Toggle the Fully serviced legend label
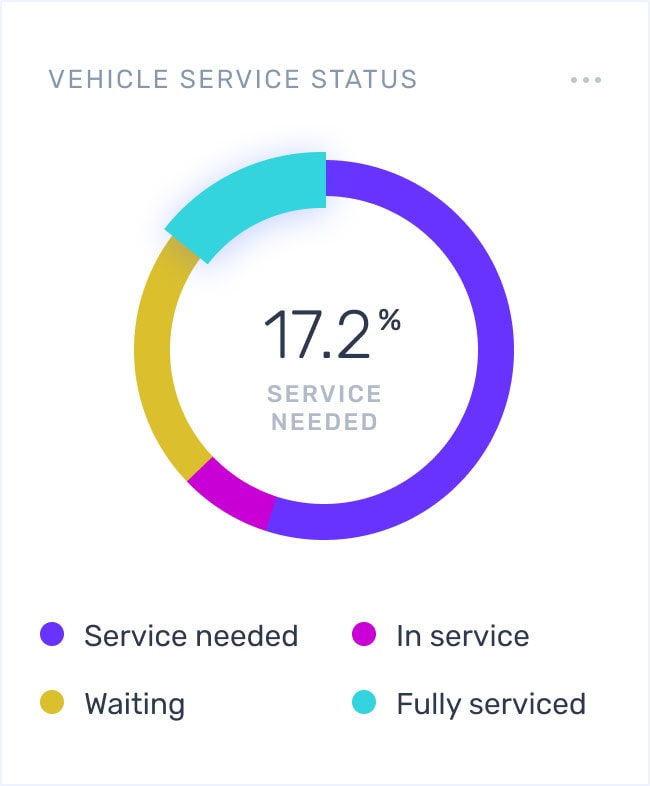Image resolution: width=650 pixels, height=786 pixels. point(491,703)
